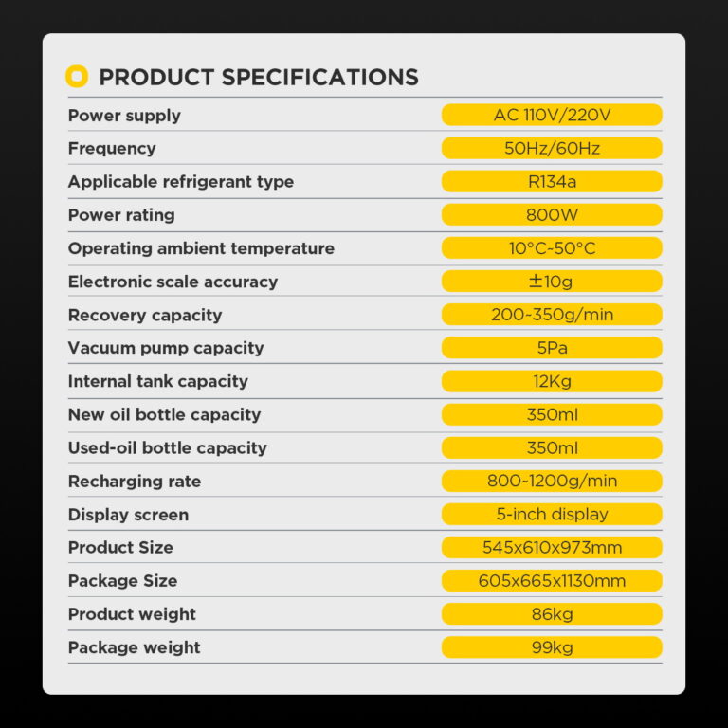Select the Applicable refrigerant type label
The image size is (728, 728).
(x=181, y=182)
